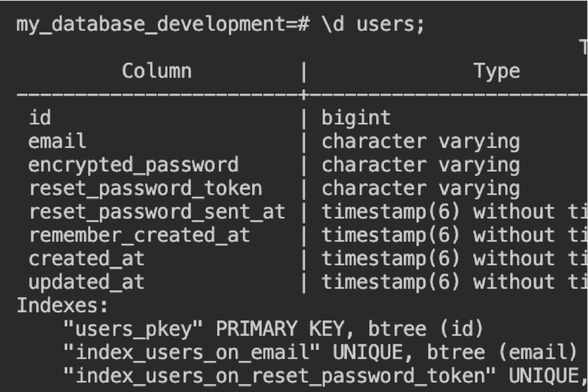The height and width of the screenshot is (392, 588).
Task: Click the timestamp type for updated_at
Action: pyautogui.click(x=454, y=282)
